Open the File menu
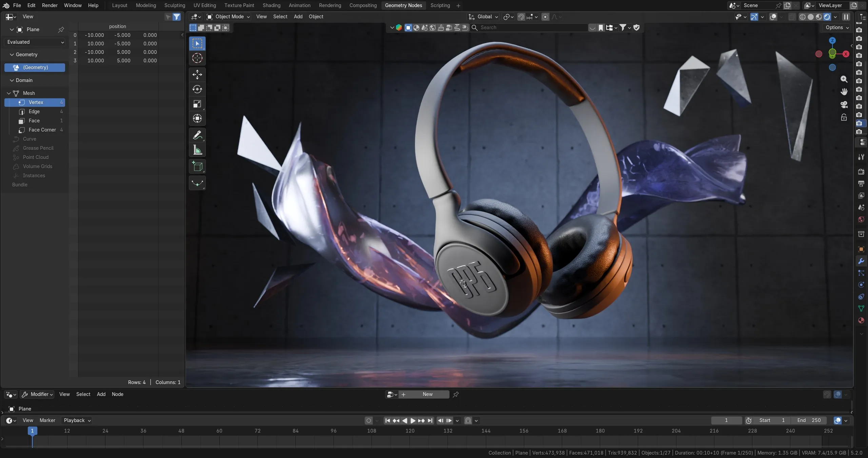Viewport: 868px width, 458px height. coord(17,5)
